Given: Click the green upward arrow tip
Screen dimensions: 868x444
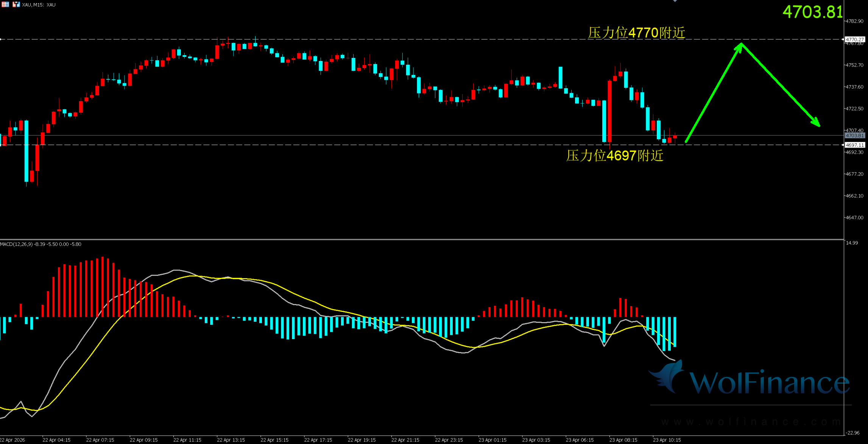Looking at the screenshot, I should 740,45.
